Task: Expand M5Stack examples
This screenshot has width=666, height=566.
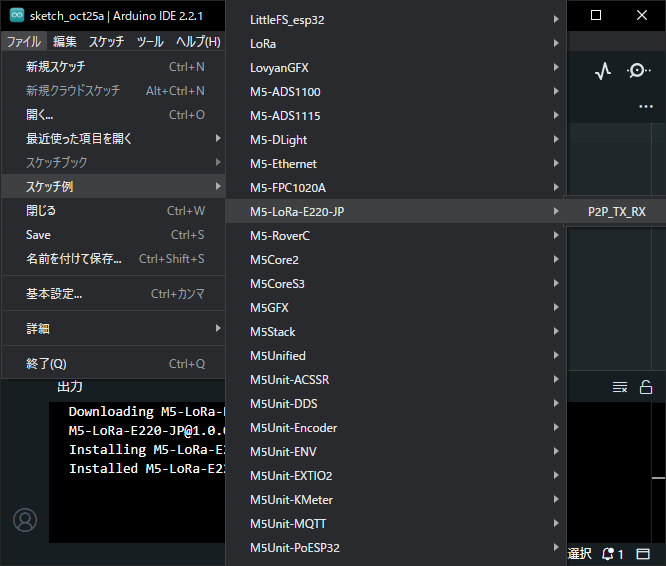Action: 396,332
